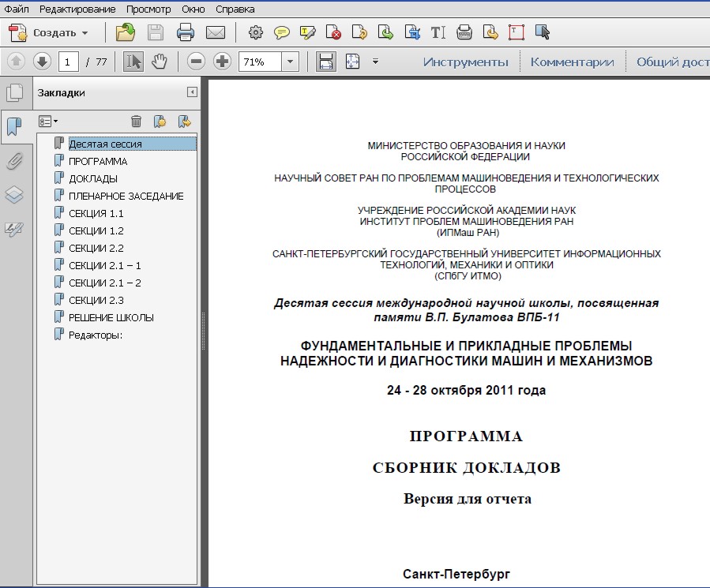
Task: Zoom in with the plus button
Action: (x=222, y=62)
